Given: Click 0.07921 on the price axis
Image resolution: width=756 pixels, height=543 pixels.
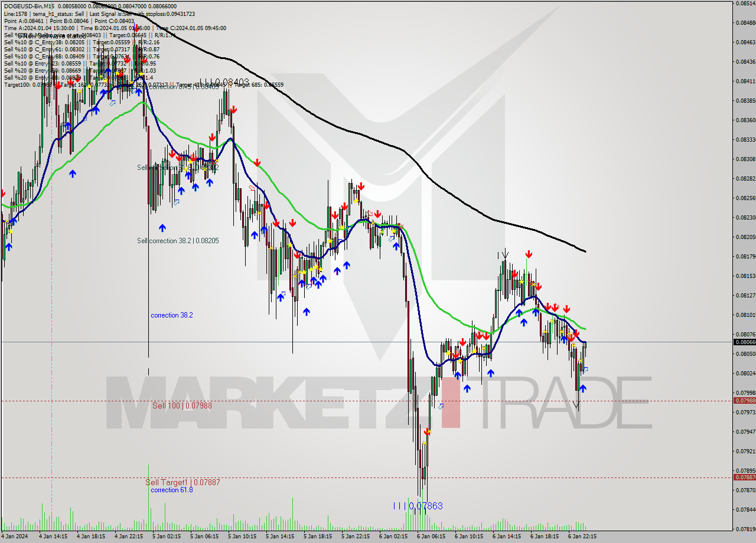Looking at the screenshot, I should 745,451.
